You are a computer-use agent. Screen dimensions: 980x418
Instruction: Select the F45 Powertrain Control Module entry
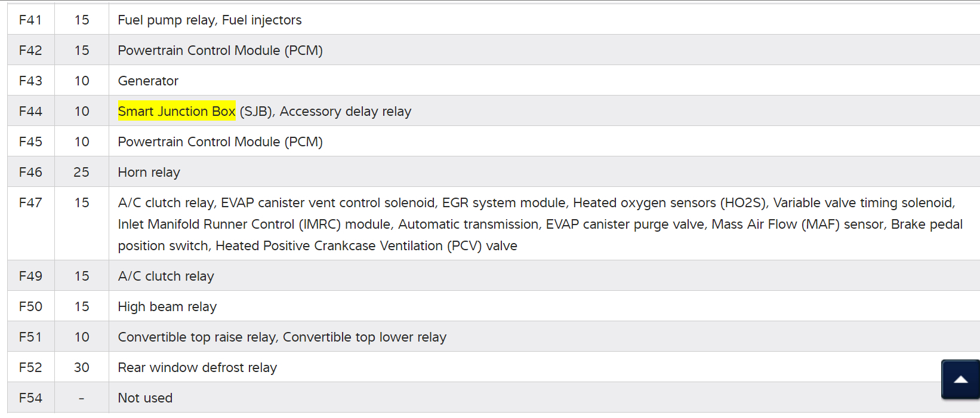tap(220, 142)
